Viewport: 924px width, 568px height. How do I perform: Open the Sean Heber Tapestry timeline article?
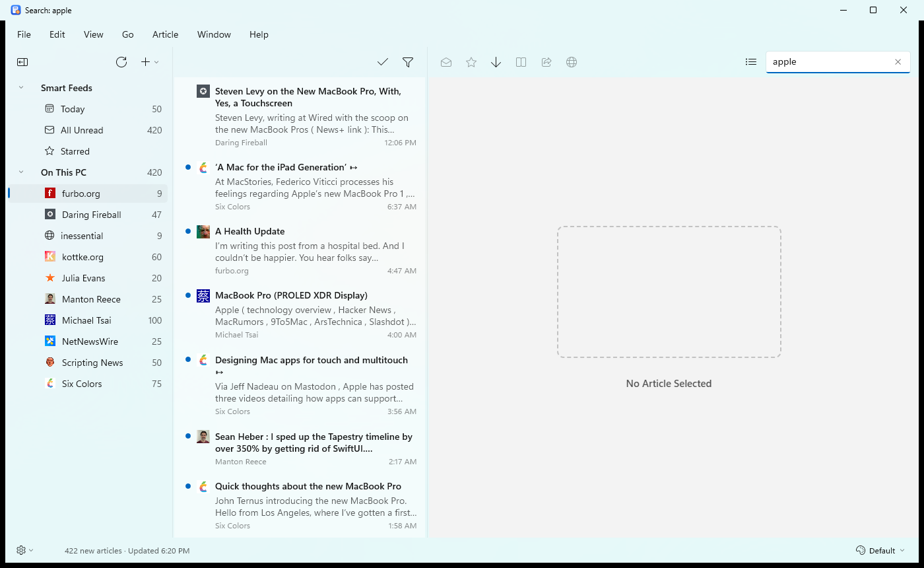(300, 449)
